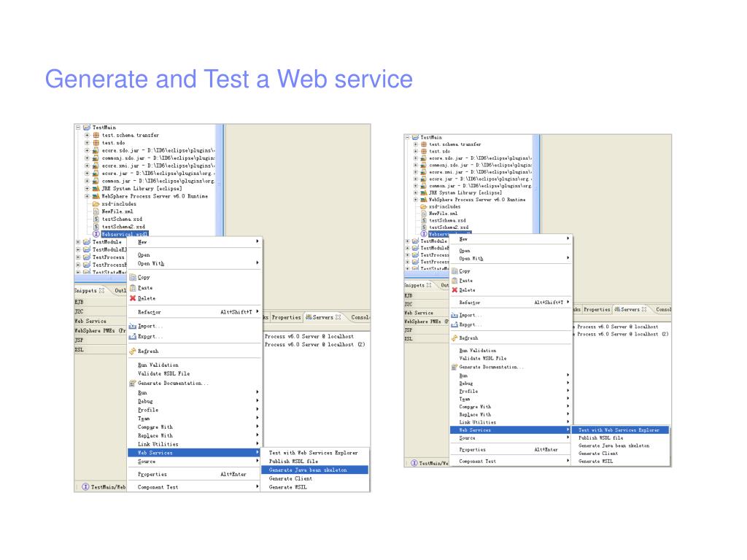Expand common.jar node in right screenshot
Viewport: 747px width, 560px height.
[x=415, y=186]
